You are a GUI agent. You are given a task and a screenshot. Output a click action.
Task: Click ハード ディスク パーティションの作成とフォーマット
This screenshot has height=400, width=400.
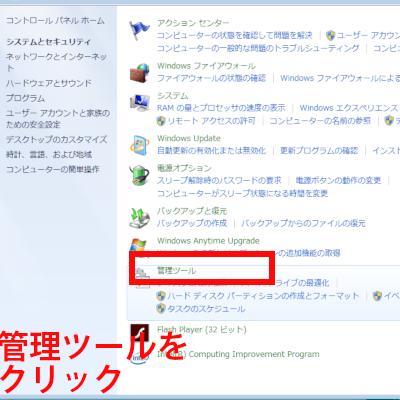point(263,296)
